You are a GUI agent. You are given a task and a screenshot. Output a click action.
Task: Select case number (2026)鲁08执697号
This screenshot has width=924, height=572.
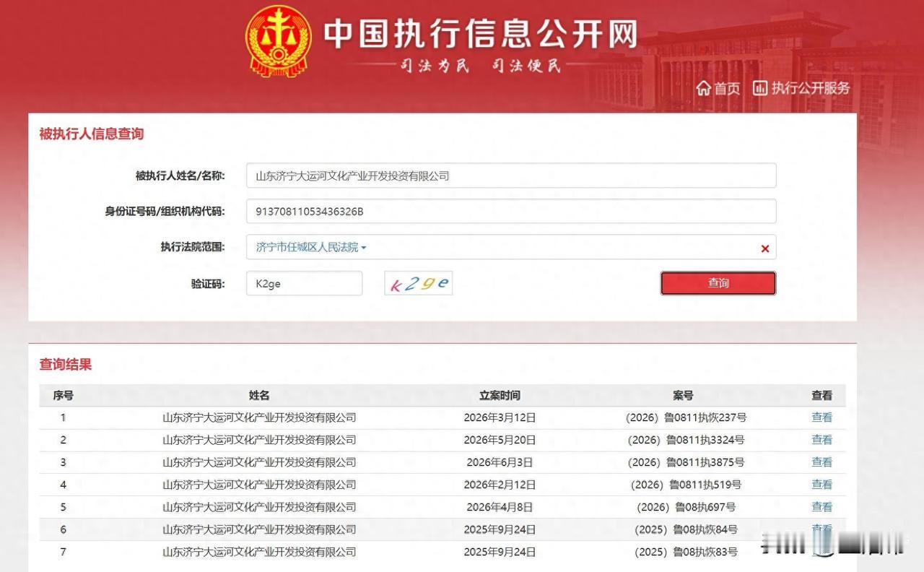[x=686, y=507]
